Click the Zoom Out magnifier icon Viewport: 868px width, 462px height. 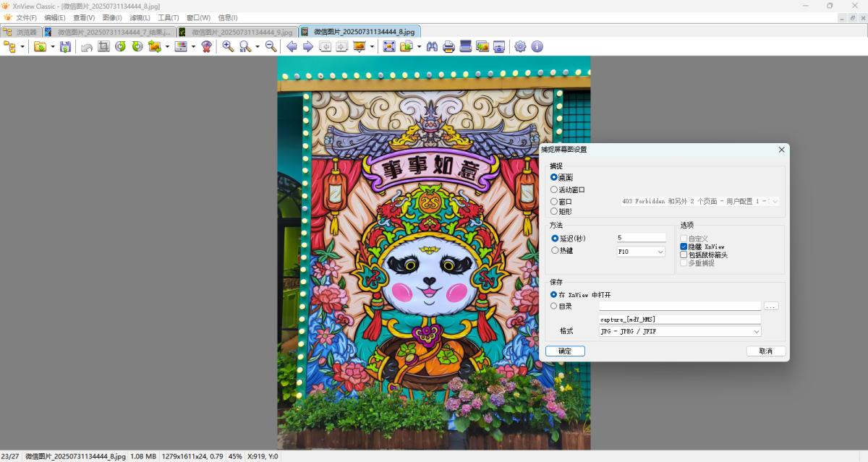(271, 47)
